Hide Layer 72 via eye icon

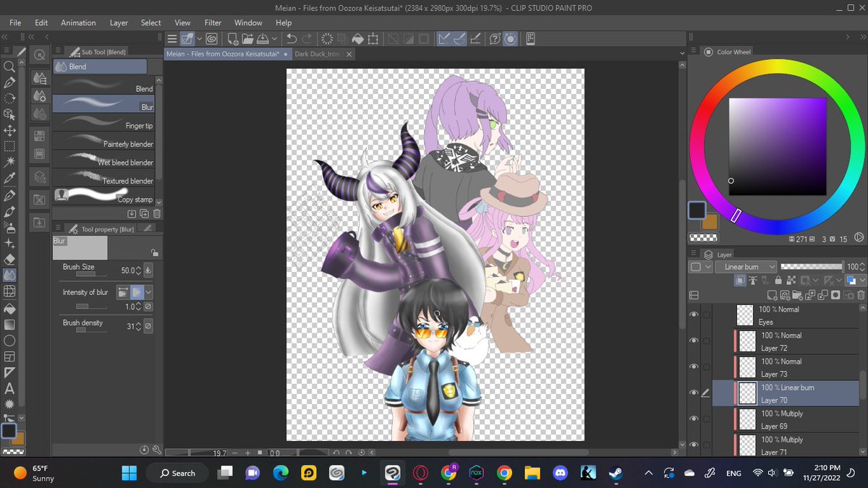694,341
